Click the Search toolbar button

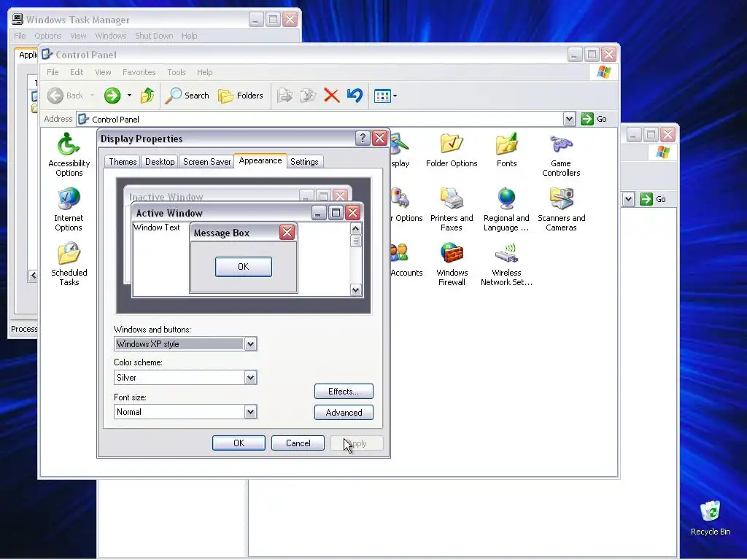click(187, 96)
